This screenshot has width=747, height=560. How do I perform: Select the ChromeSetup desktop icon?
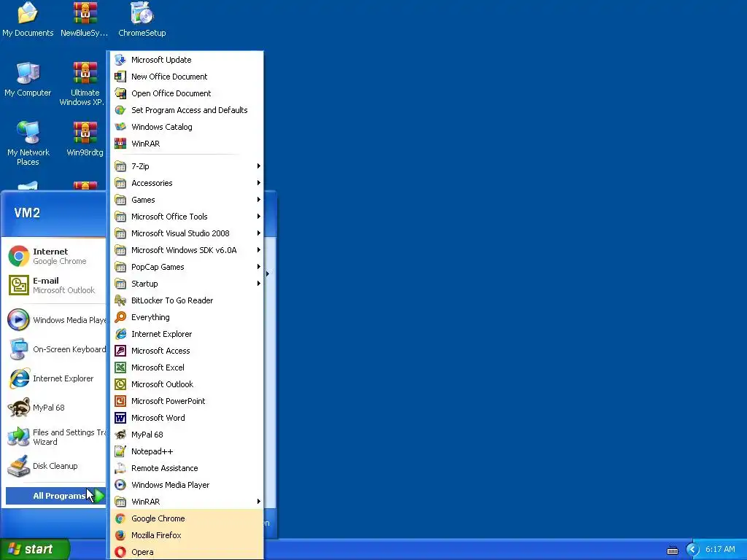(142, 20)
